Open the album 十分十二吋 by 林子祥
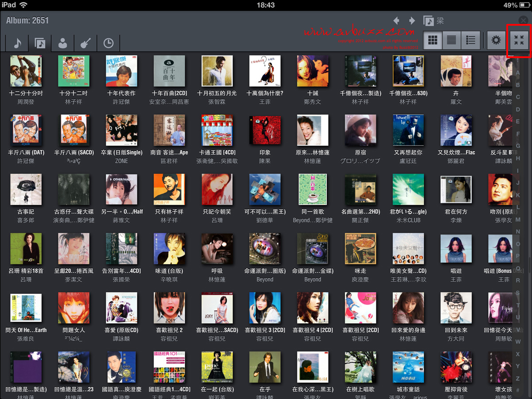 tap(74, 71)
